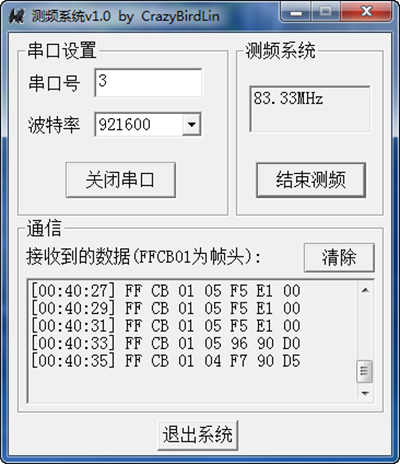Select the log line at 00:40:31
Image resolution: width=400 pixels, height=464 pixels.
166,325
